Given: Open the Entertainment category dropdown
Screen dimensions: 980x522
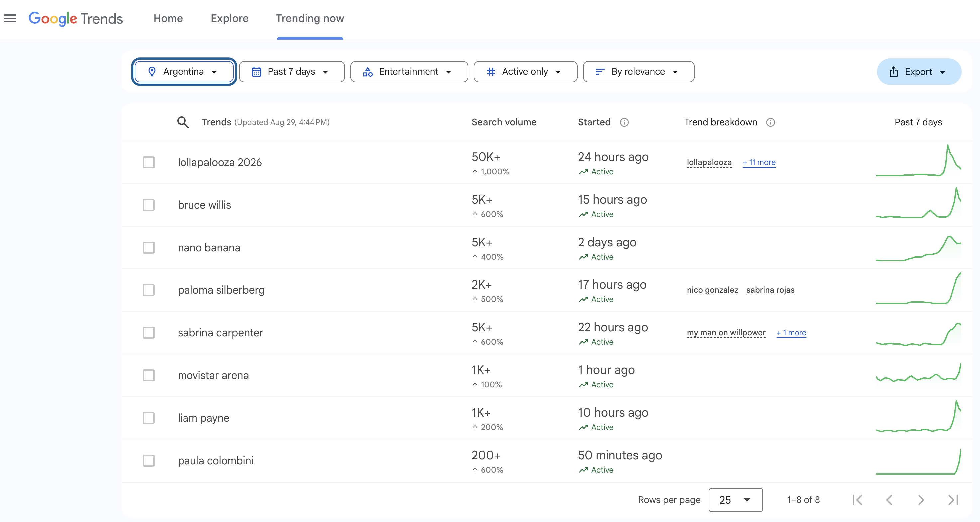Looking at the screenshot, I should [409, 72].
